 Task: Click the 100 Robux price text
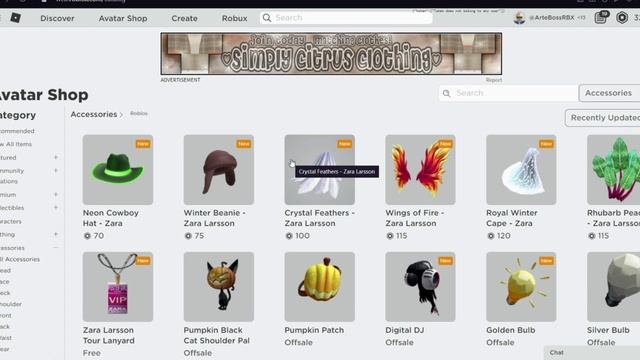pos(302,236)
